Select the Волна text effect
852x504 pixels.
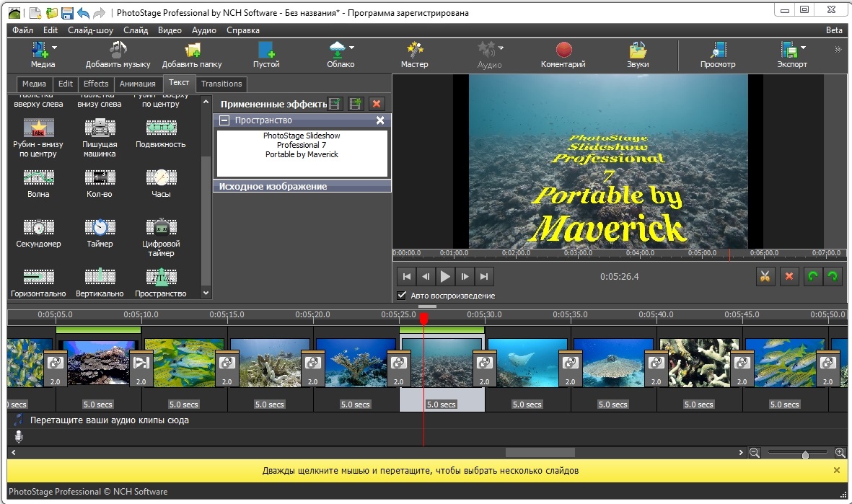(38, 184)
